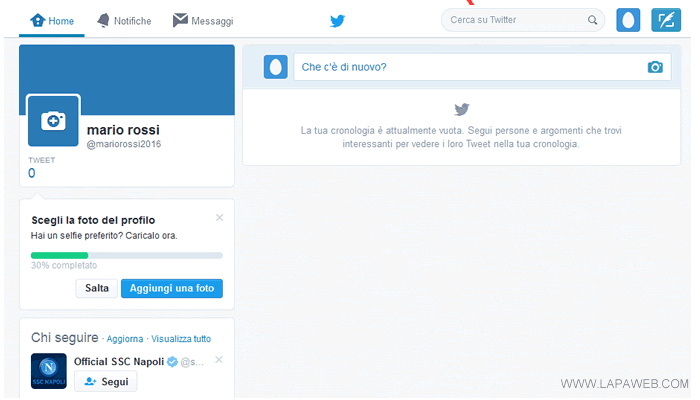Screen dimensions: 700x400
Task: Open the Messaggi tab
Action: pyautogui.click(x=203, y=20)
